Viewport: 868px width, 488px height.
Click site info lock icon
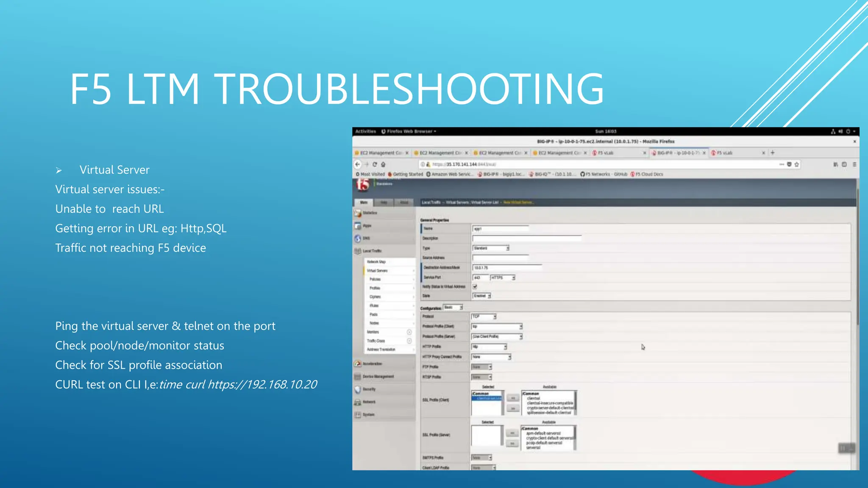click(428, 164)
